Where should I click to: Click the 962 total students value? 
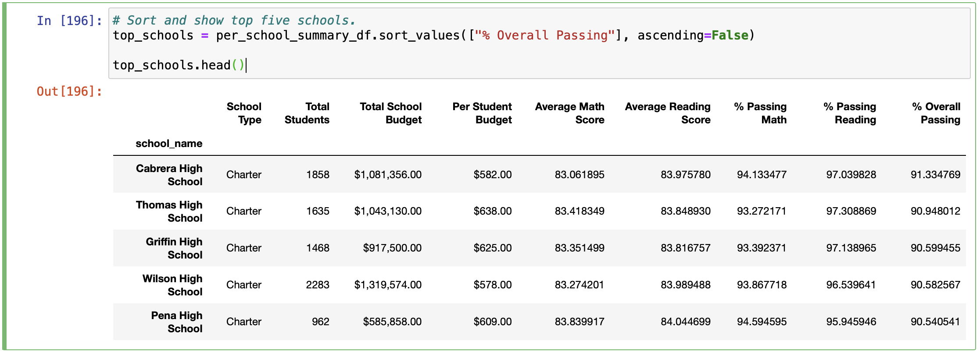point(321,322)
